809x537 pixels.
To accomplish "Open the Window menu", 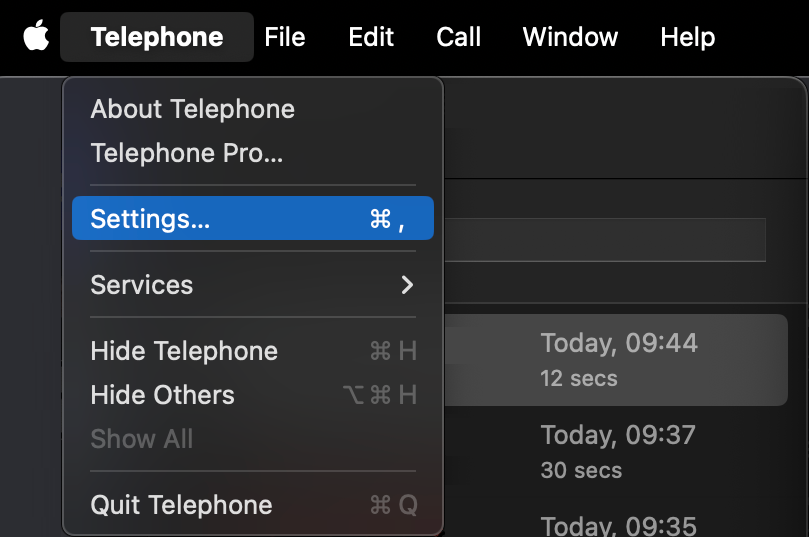I will tap(570, 37).
